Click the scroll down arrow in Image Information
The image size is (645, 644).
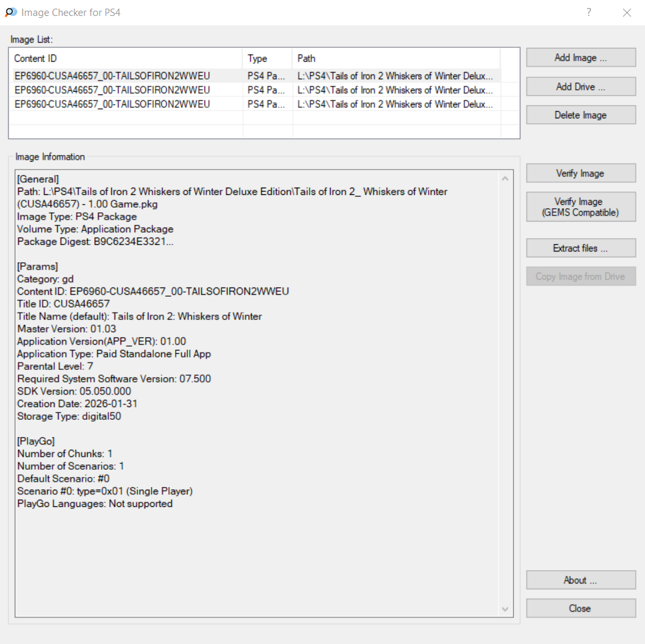click(505, 609)
